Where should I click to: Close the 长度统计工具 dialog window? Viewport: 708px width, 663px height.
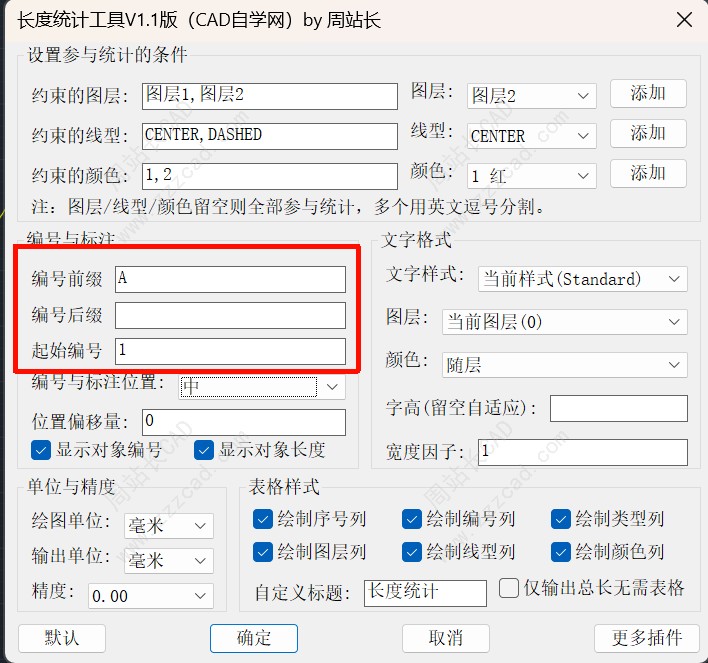click(x=683, y=20)
